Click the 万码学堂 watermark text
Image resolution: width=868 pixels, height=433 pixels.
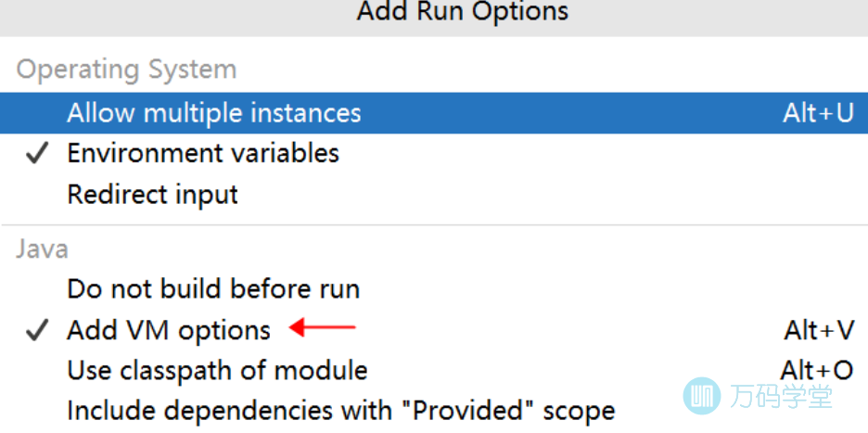click(780, 397)
